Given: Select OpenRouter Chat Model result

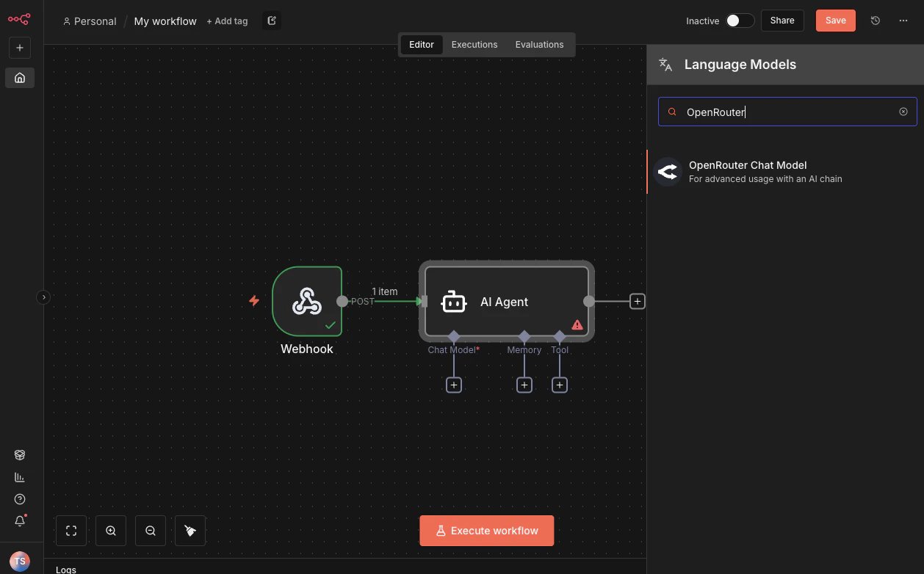Looking at the screenshot, I should pos(785,172).
